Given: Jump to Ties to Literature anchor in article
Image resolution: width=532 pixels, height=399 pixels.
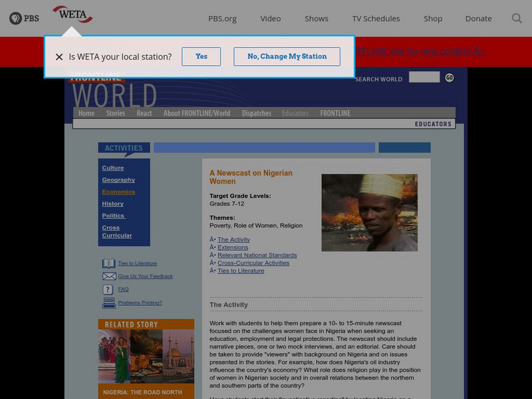Looking at the screenshot, I should pyautogui.click(x=241, y=271).
